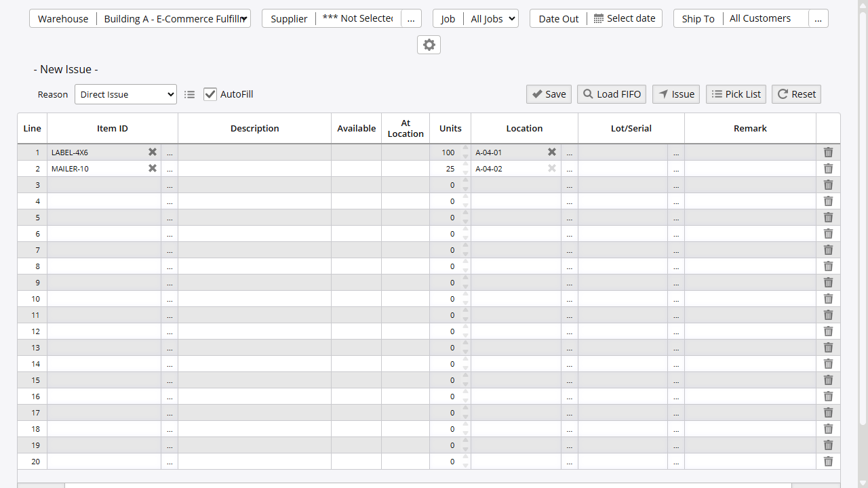The width and height of the screenshot is (868, 488).
Task: Open the Item ID lookup on line 3
Action: pyautogui.click(x=170, y=184)
